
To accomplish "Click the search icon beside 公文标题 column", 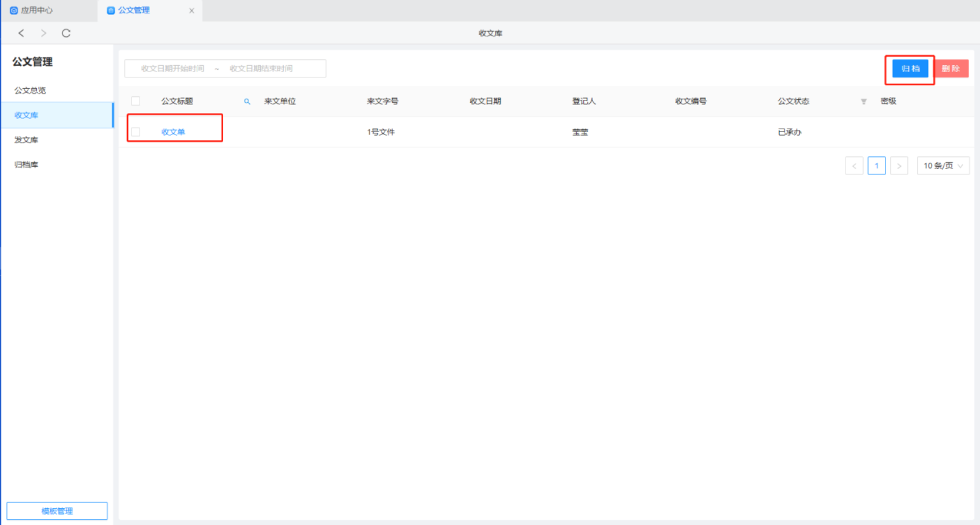I will pyautogui.click(x=247, y=102).
